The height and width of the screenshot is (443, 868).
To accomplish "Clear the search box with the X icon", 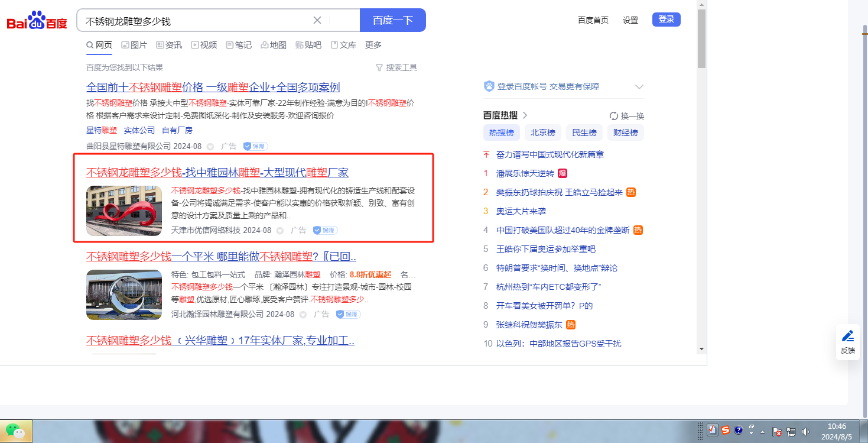I will 317,20.
